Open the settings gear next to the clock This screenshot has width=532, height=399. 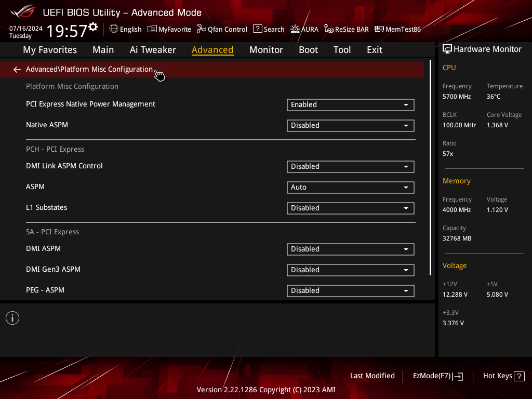click(93, 27)
